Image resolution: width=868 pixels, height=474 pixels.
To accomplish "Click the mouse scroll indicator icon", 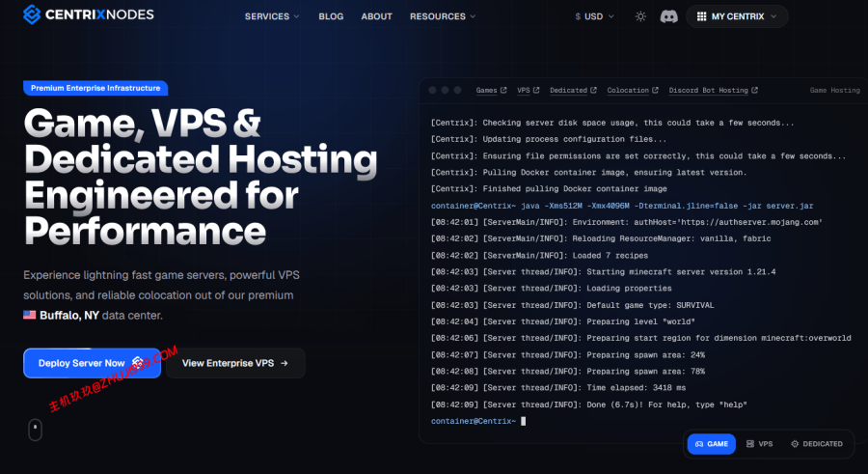I will point(35,430).
